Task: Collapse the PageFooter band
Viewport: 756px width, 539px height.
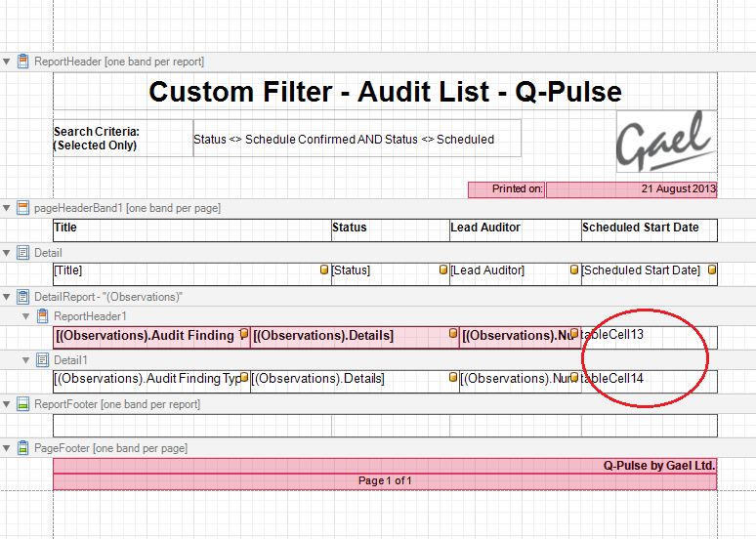Action: (x=7, y=448)
